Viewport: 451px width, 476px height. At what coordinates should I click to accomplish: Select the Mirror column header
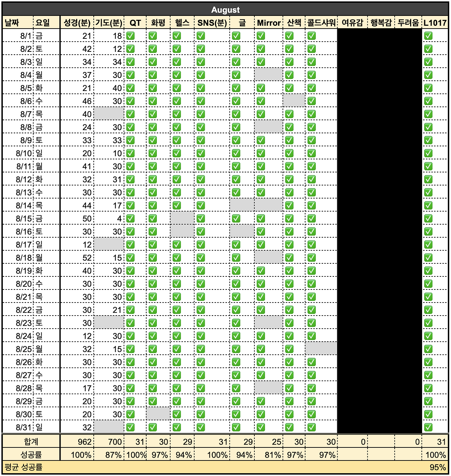point(268,23)
